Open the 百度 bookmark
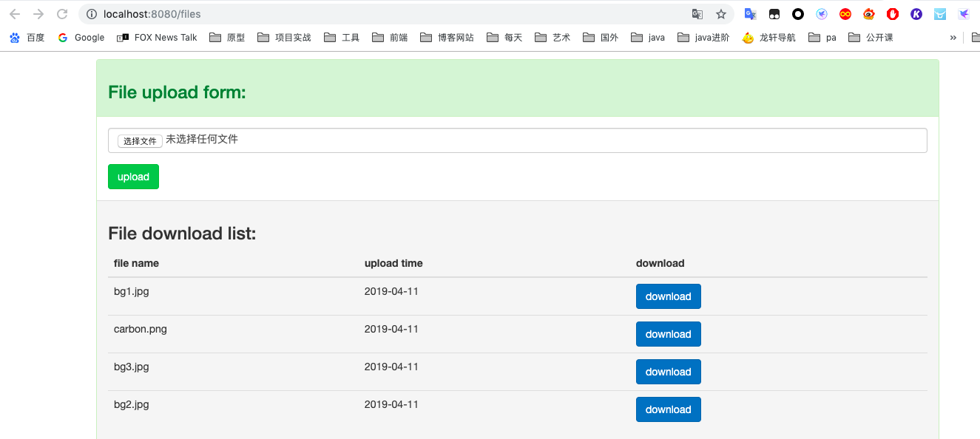The width and height of the screenshot is (980, 439). coord(27,38)
